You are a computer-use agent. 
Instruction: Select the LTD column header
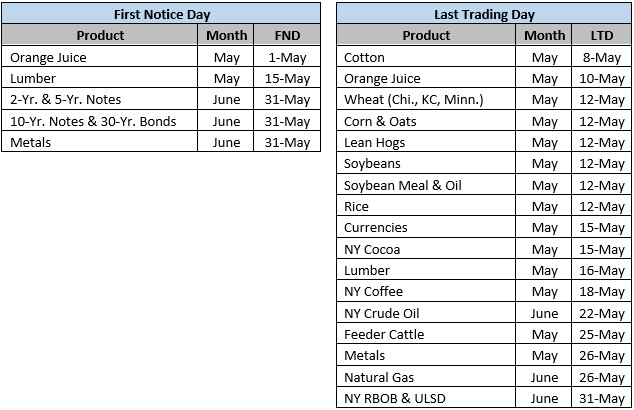pos(601,36)
